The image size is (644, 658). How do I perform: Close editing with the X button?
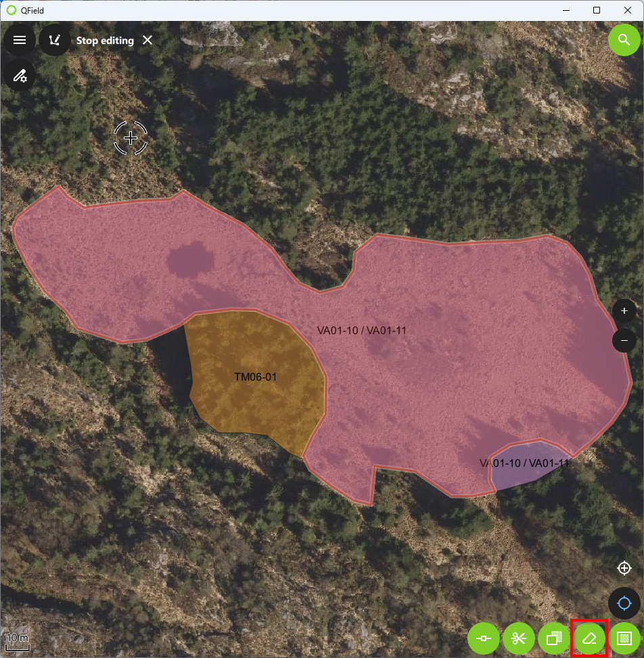[147, 40]
